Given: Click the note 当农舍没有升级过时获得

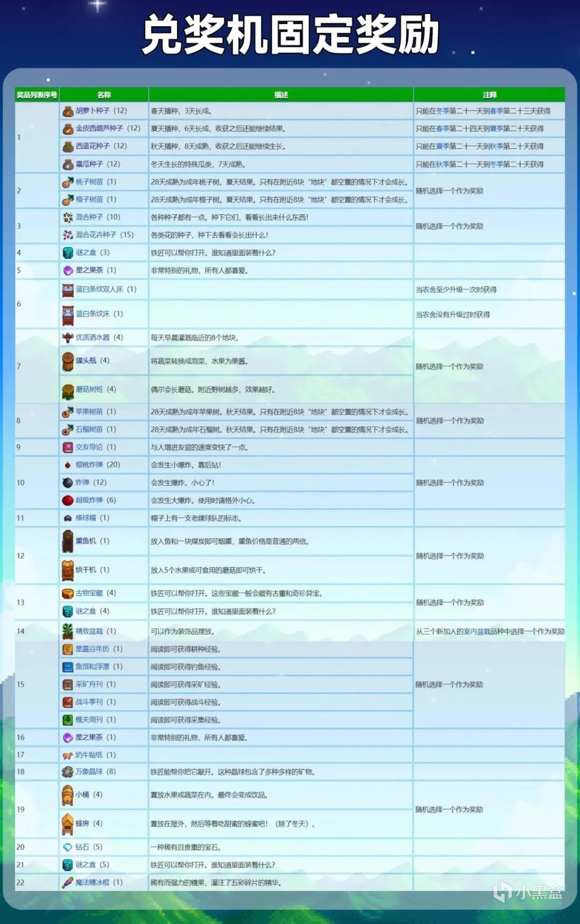Looking at the screenshot, I should (x=453, y=315).
